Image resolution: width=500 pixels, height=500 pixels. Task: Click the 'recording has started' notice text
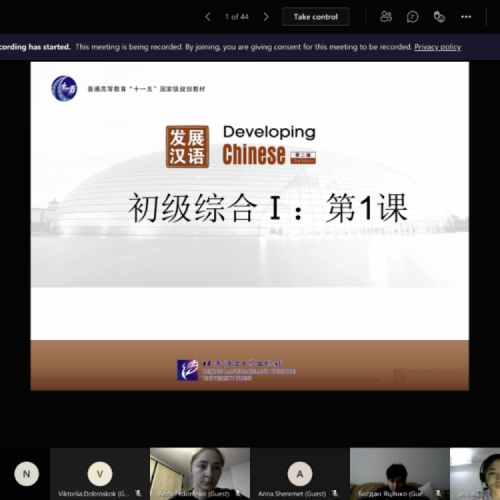pyautogui.click(x=35, y=47)
